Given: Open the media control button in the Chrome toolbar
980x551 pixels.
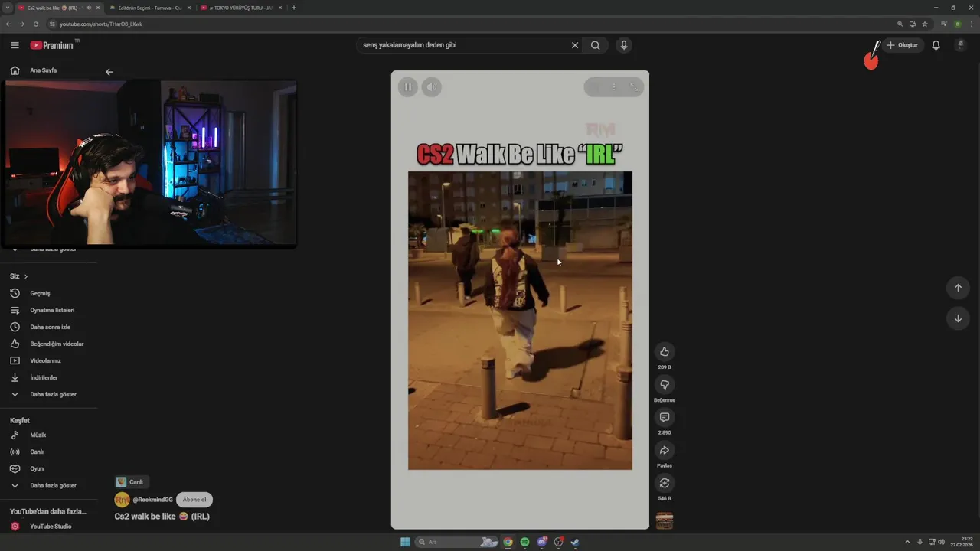Looking at the screenshot, I should (x=943, y=24).
